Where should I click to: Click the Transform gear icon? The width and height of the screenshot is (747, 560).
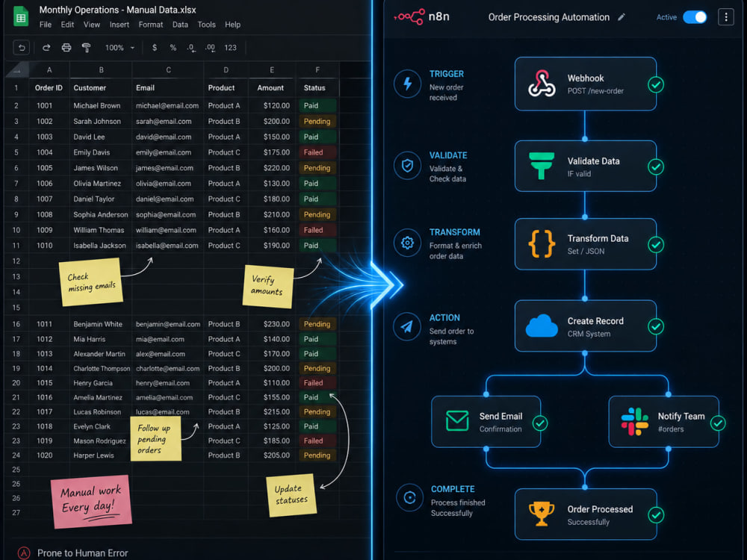tap(407, 243)
